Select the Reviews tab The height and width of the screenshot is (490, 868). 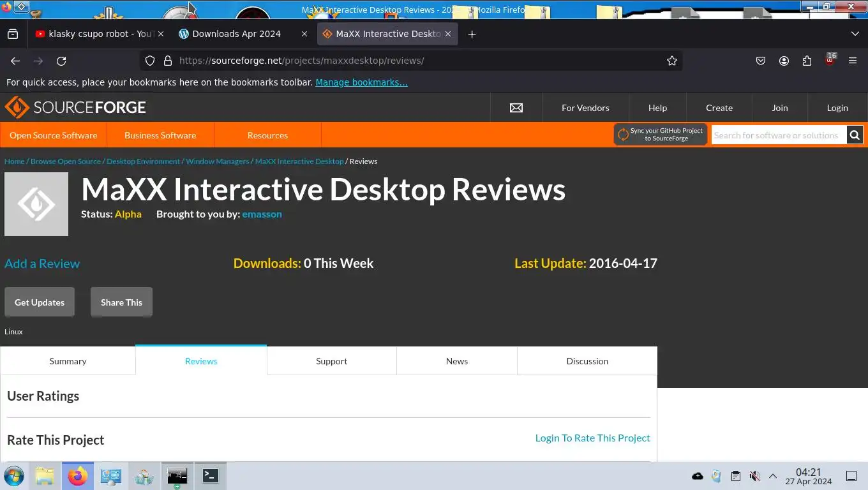point(201,361)
